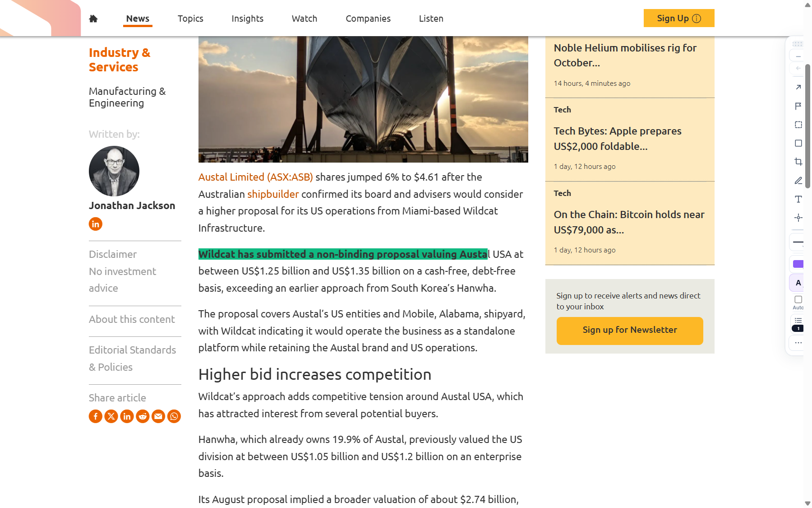Image resolution: width=812 pixels, height=508 pixels.
Task: Click the info icon in Sign Up button
Action: [697, 19]
